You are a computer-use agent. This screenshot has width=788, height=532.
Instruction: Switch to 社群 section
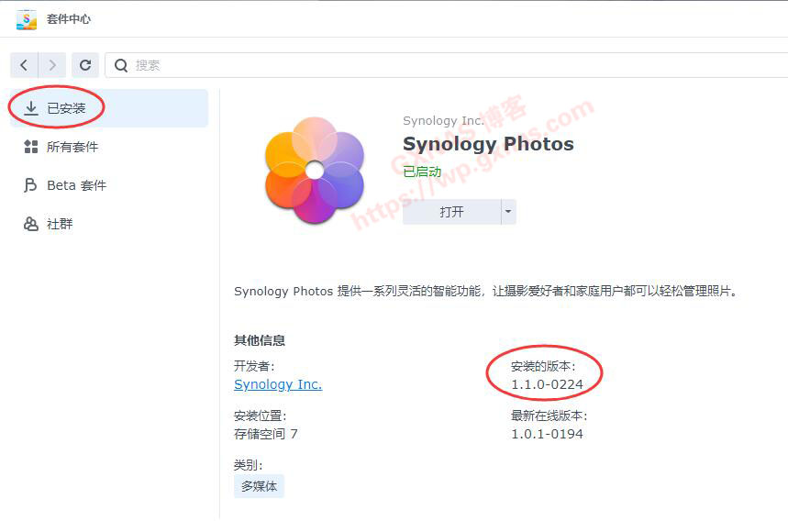coord(60,224)
